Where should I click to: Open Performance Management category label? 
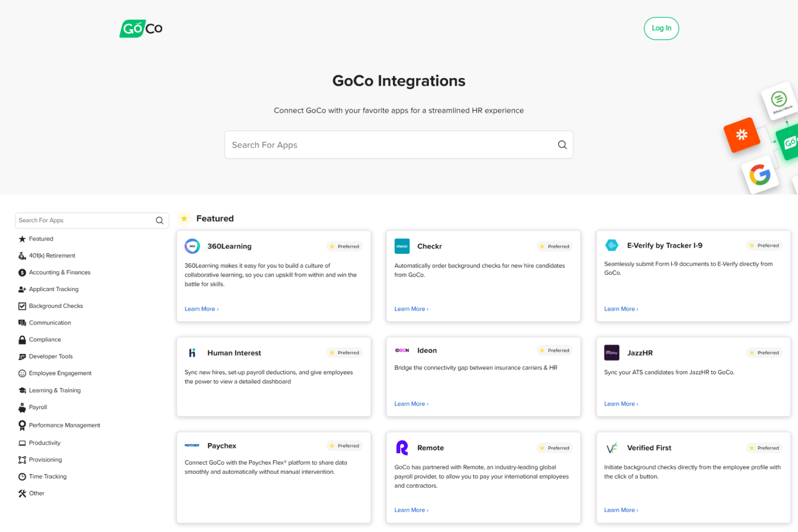(x=65, y=425)
